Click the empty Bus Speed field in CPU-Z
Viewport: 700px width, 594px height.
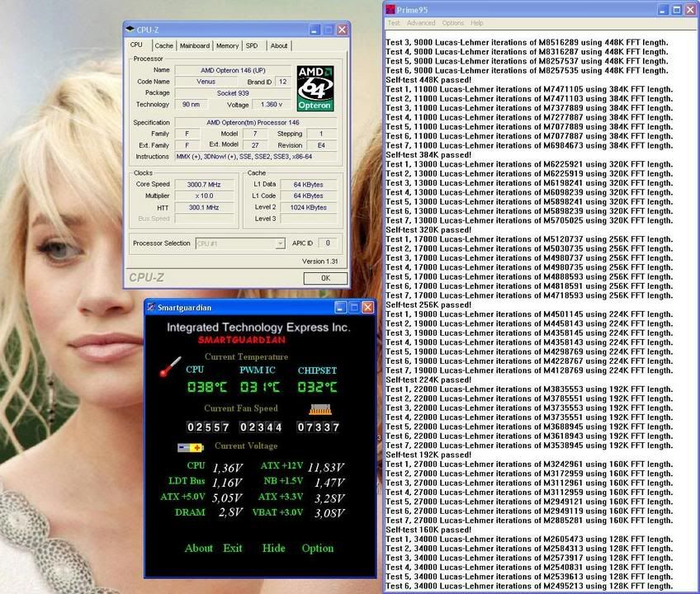204,219
